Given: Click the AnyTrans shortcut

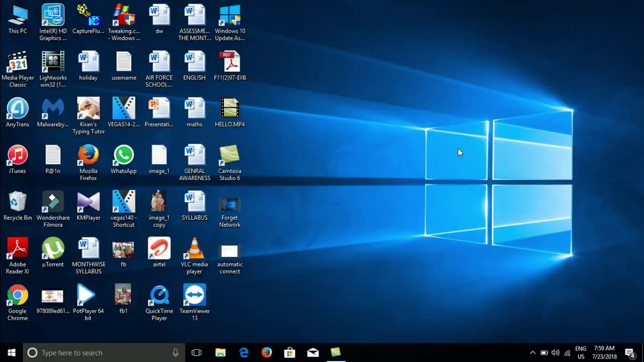Looking at the screenshot, I should coord(18,113).
